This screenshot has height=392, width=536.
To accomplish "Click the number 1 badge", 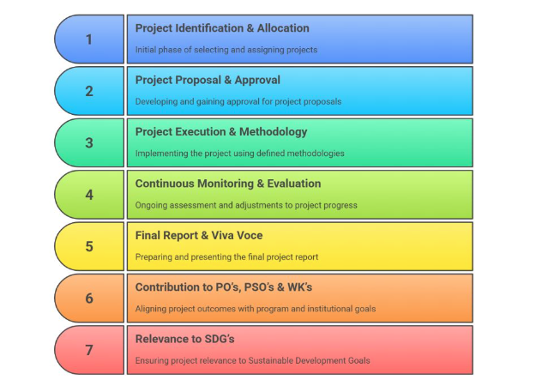I will coord(89,39).
